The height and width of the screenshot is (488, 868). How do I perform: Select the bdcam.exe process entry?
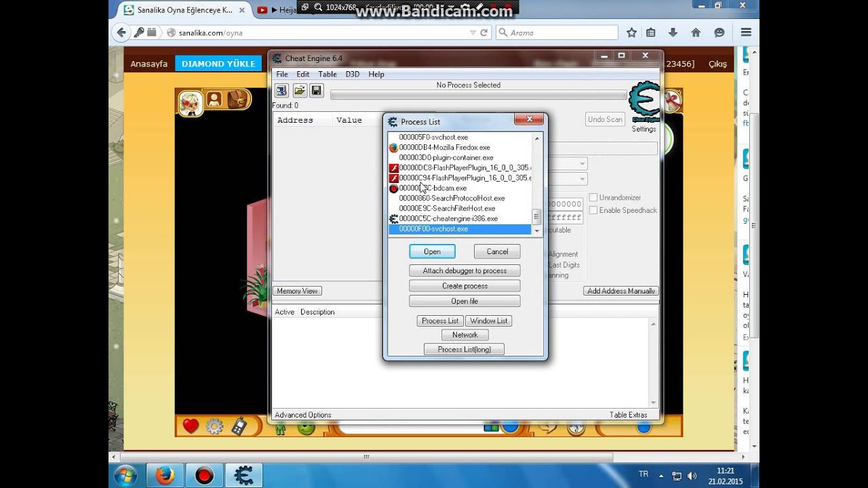pos(428,188)
